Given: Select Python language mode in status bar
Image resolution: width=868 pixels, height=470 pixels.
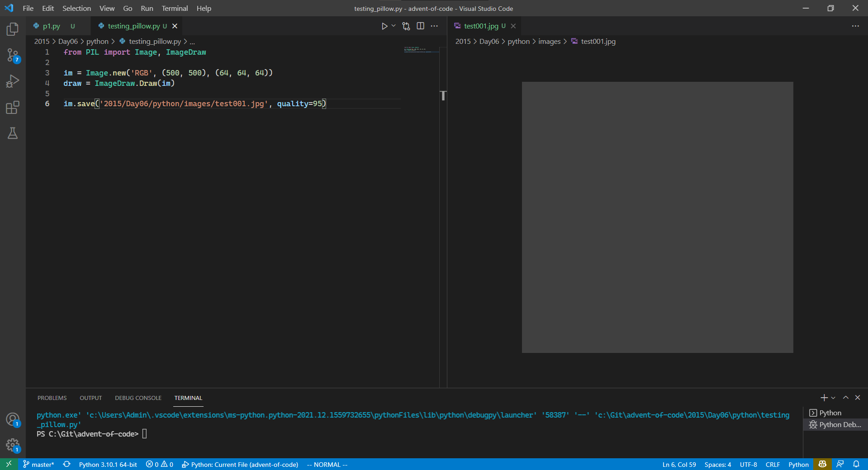Looking at the screenshot, I should [798, 465].
